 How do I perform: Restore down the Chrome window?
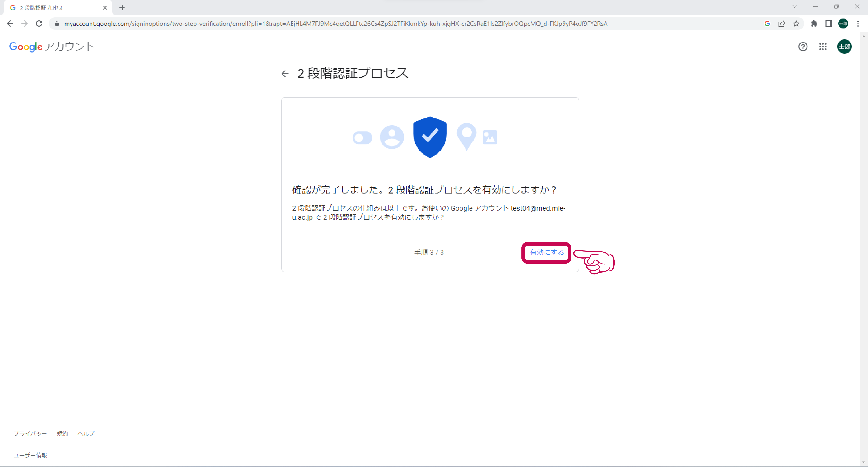point(836,6)
